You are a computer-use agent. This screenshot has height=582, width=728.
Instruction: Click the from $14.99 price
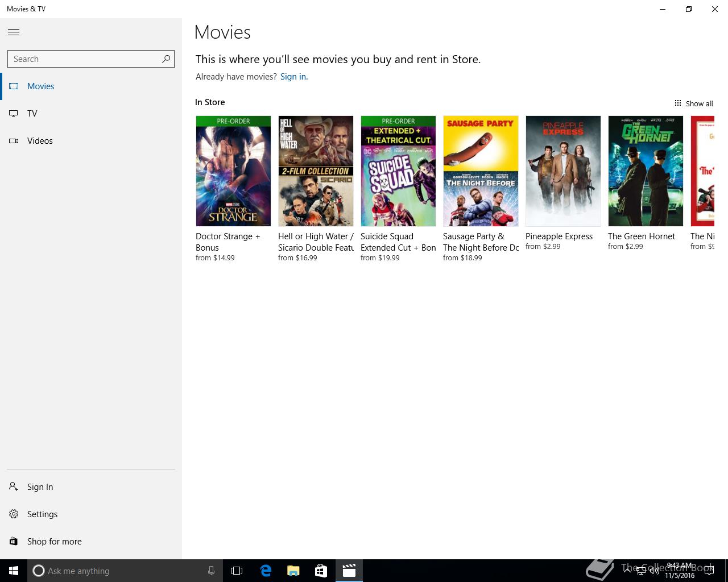215,258
